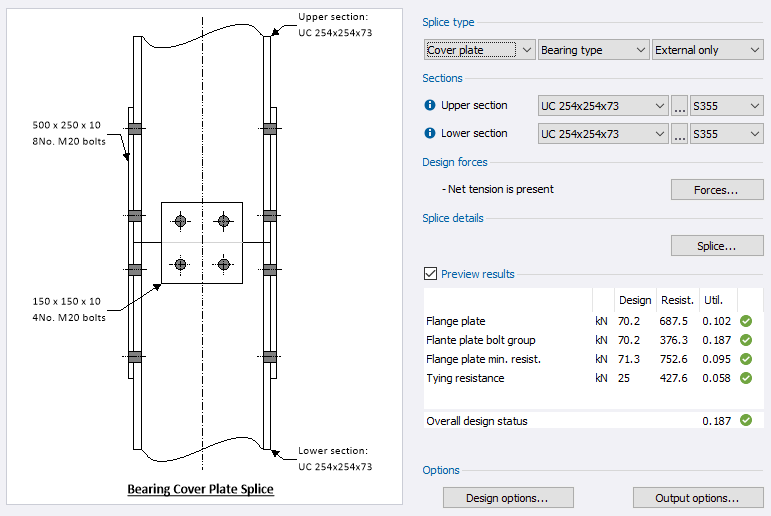771x516 pixels.
Task: Expand the Upper section UC 254x254x73 dropdown
Action: [603, 106]
